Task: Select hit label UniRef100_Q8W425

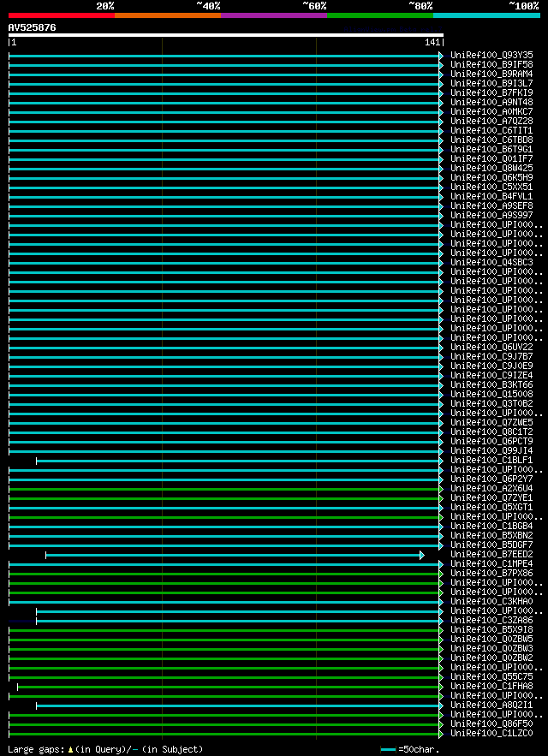Action: [491, 169]
